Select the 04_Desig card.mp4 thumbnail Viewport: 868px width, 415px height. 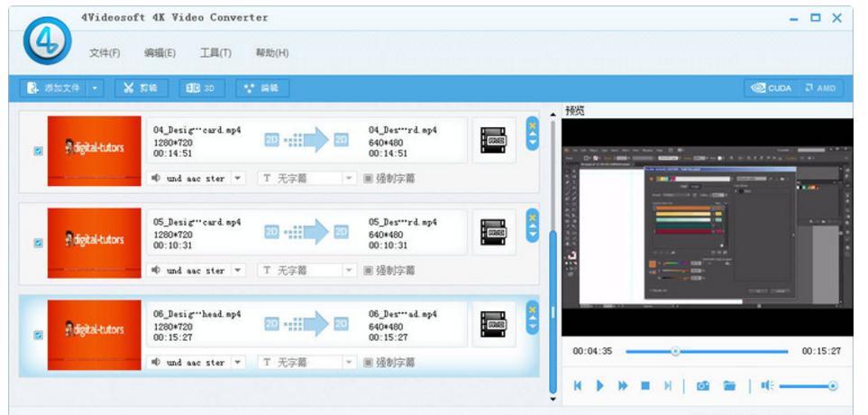click(94, 151)
